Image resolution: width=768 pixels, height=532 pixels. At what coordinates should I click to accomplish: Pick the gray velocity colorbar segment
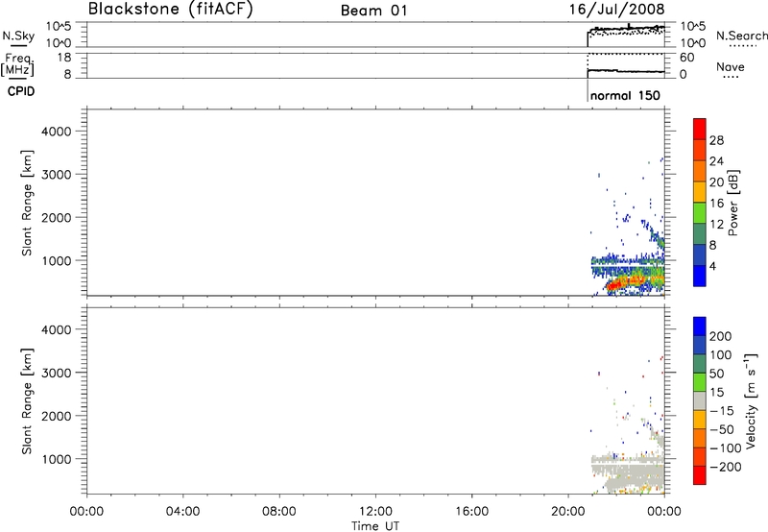tap(700, 400)
